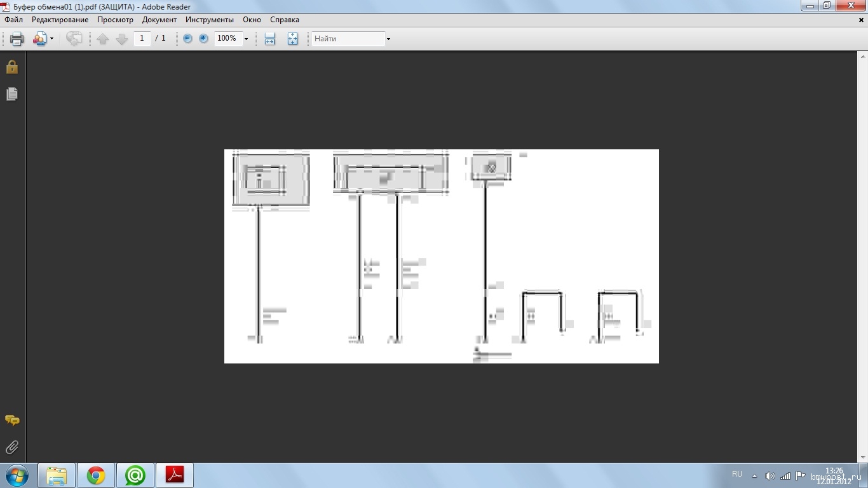Image resolution: width=868 pixels, height=488 pixels.
Task: Select the fit width scrolling mode icon
Action: click(x=270, y=39)
